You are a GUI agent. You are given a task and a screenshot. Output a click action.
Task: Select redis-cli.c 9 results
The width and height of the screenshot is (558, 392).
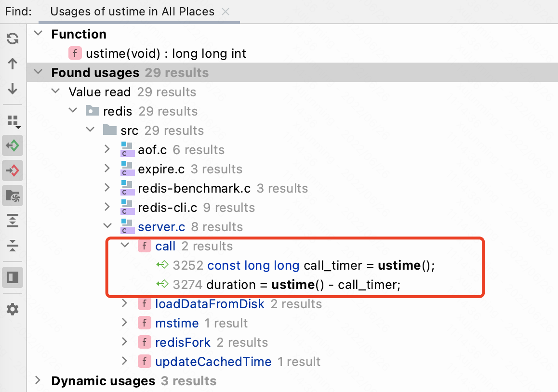click(x=197, y=208)
